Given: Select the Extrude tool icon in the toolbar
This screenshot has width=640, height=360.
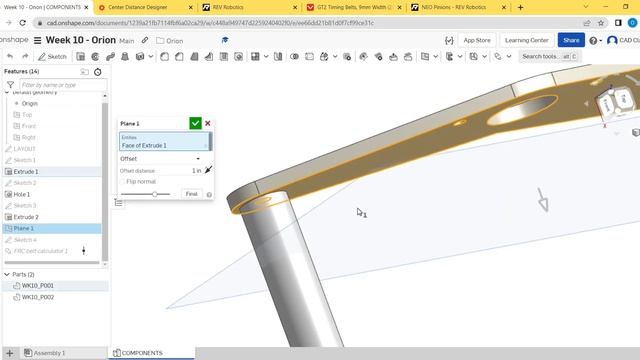Looking at the screenshot, I should tap(81, 56).
